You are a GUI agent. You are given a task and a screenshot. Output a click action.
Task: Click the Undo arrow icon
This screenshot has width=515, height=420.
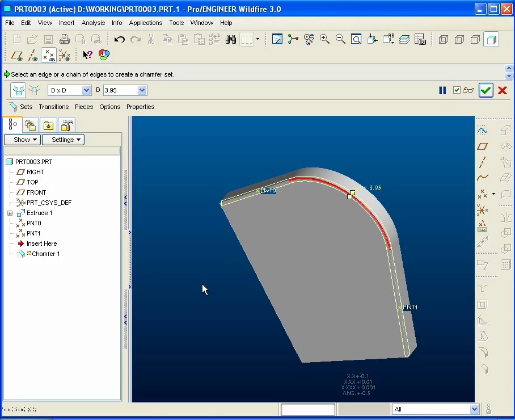pos(119,40)
